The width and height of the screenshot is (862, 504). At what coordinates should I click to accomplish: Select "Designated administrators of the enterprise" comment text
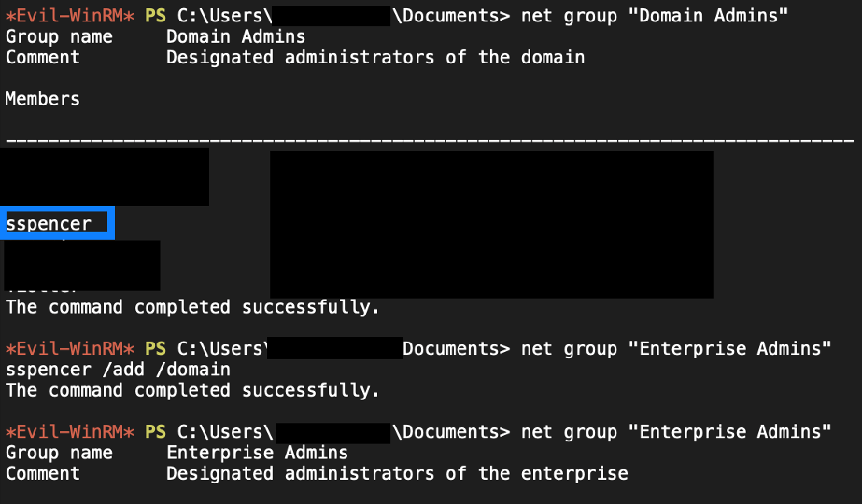(396, 473)
